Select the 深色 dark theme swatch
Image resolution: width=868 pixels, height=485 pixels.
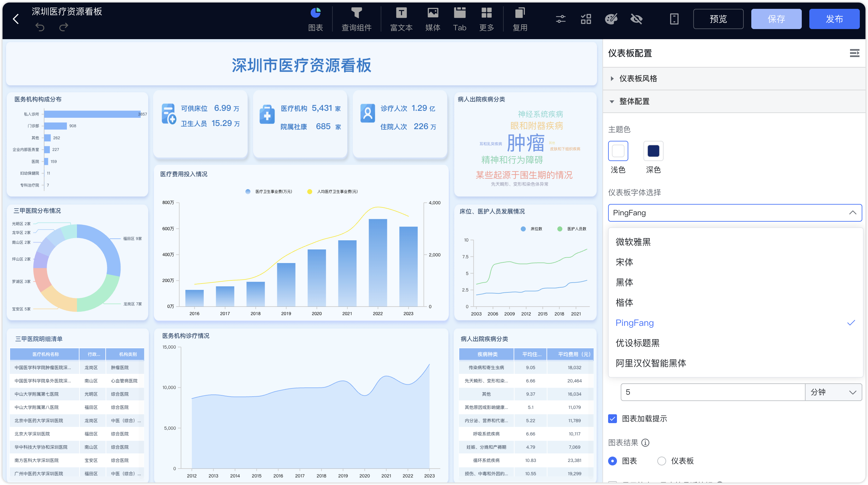tap(653, 151)
